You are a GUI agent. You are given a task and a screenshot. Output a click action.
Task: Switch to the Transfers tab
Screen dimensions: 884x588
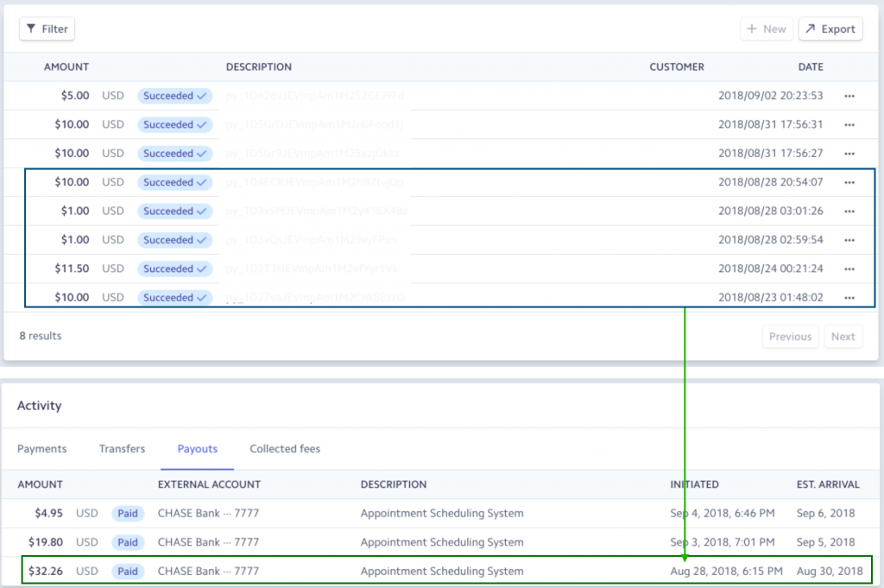tap(122, 449)
